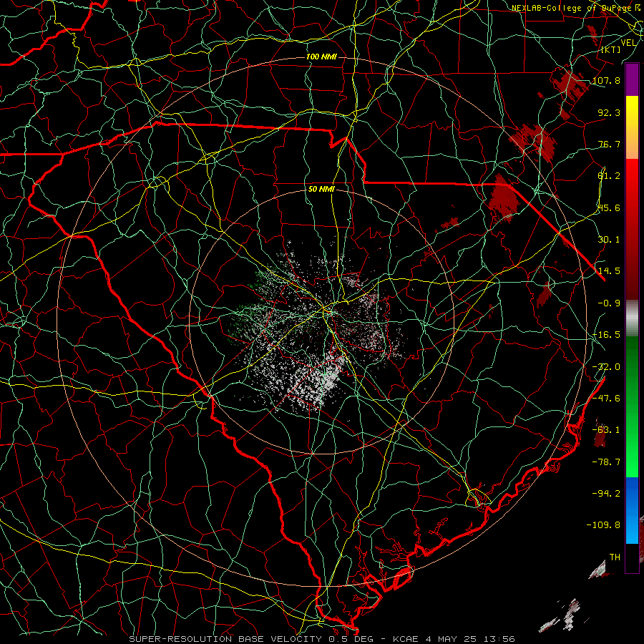Click the -63.1 legend value

pos(606,429)
